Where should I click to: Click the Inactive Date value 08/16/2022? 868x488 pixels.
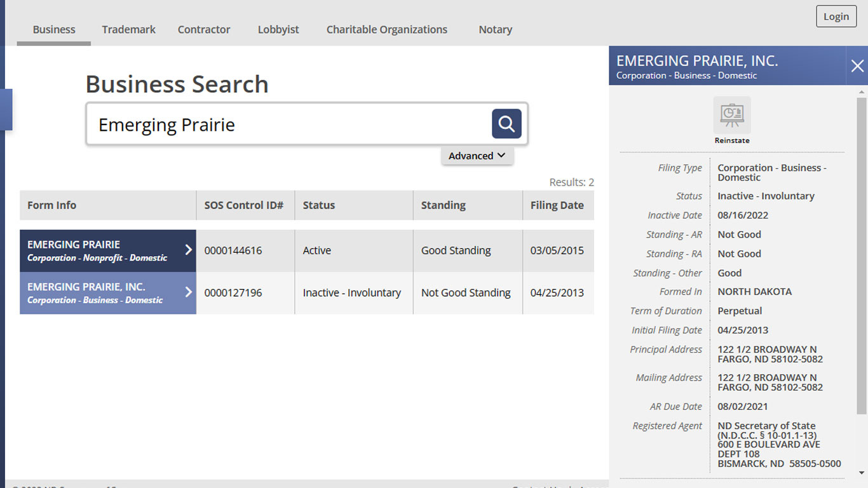tap(743, 215)
